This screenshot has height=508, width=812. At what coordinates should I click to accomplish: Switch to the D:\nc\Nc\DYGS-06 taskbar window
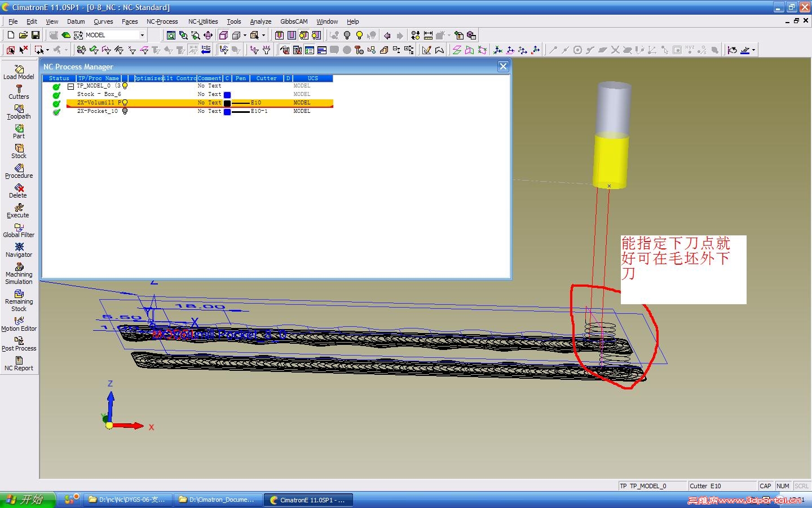[x=128, y=500]
